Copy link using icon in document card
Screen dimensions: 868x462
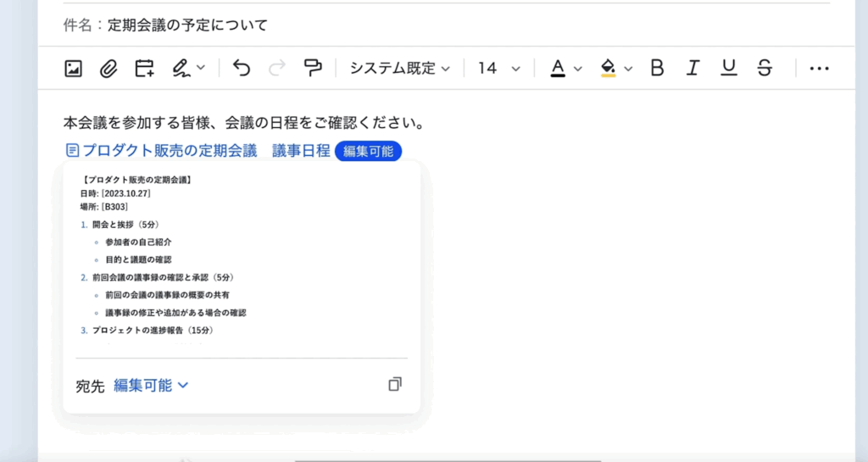(394, 385)
